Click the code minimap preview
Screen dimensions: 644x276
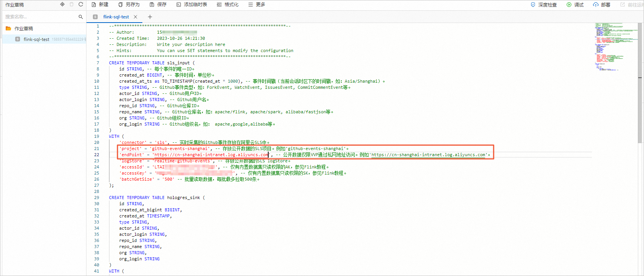coord(616,47)
